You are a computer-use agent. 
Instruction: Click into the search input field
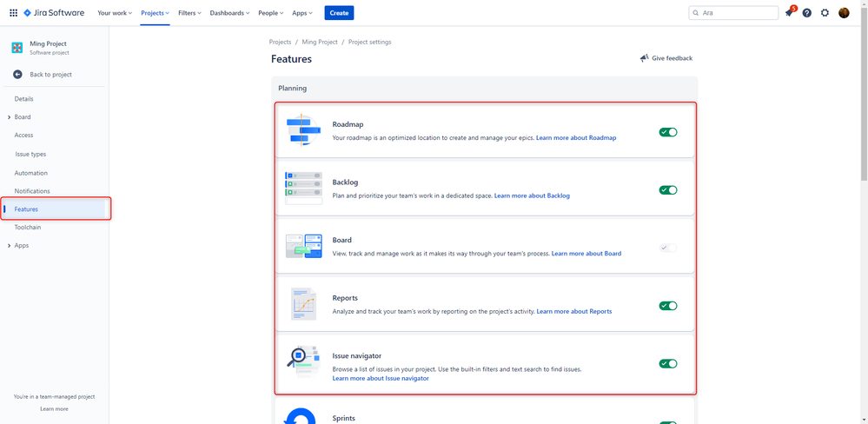(733, 13)
